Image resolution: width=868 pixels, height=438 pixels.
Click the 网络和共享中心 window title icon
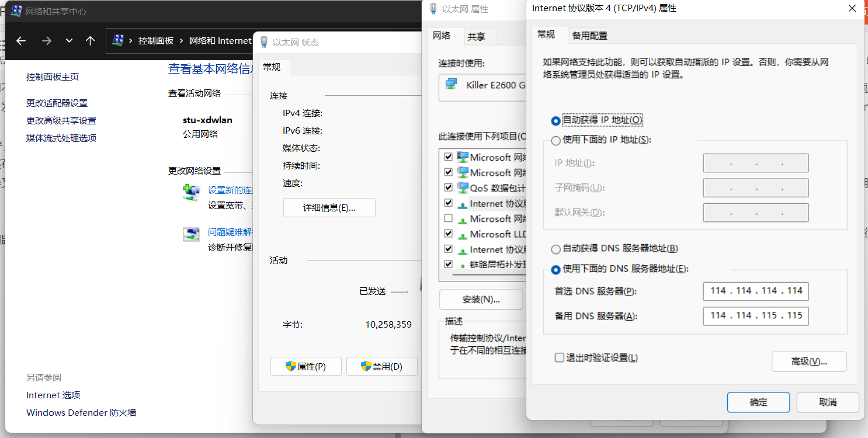coord(16,11)
